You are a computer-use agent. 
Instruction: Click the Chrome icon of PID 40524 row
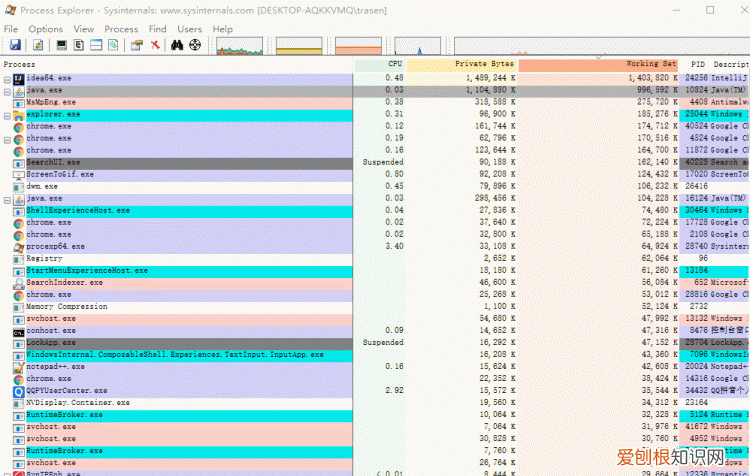point(19,127)
